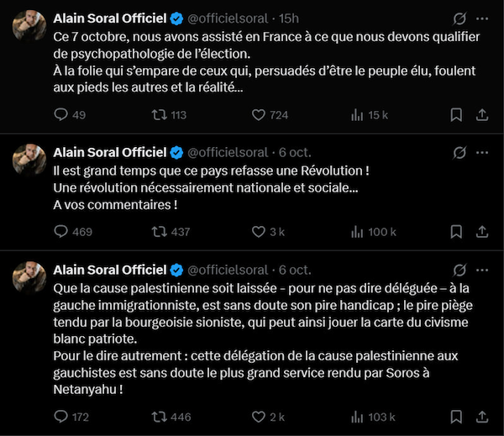Bookmark the 7 octobre post

pos(456,115)
